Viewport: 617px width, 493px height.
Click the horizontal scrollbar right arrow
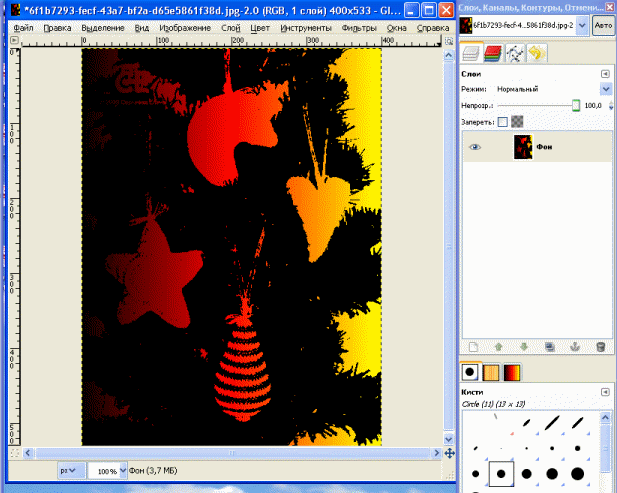tap(436, 453)
